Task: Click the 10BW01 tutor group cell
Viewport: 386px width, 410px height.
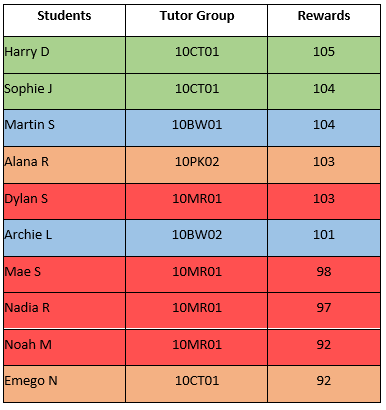Action: coord(197,128)
